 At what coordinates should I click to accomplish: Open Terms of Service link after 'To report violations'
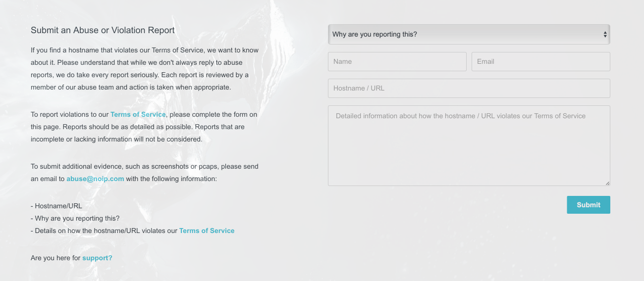pos(138,115)
